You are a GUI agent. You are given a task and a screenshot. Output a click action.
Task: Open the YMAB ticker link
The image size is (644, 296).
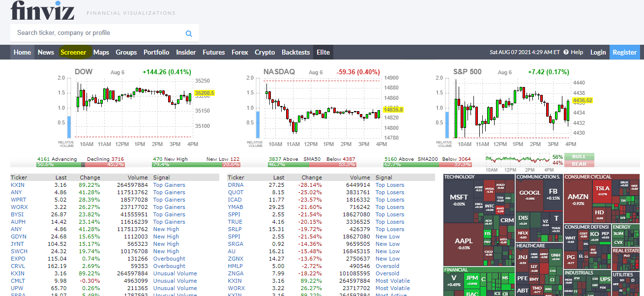click(236, 207)
